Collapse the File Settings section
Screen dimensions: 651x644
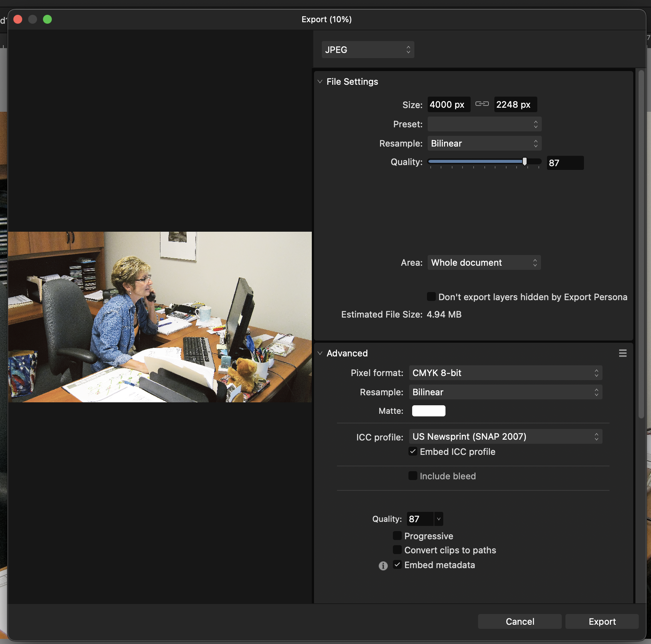point(320,81)
